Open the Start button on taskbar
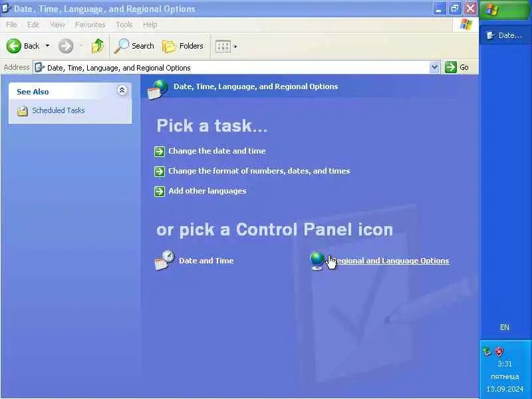Viewport: 532px width, 399px height. pyautogui.click(x=505, y=10)
